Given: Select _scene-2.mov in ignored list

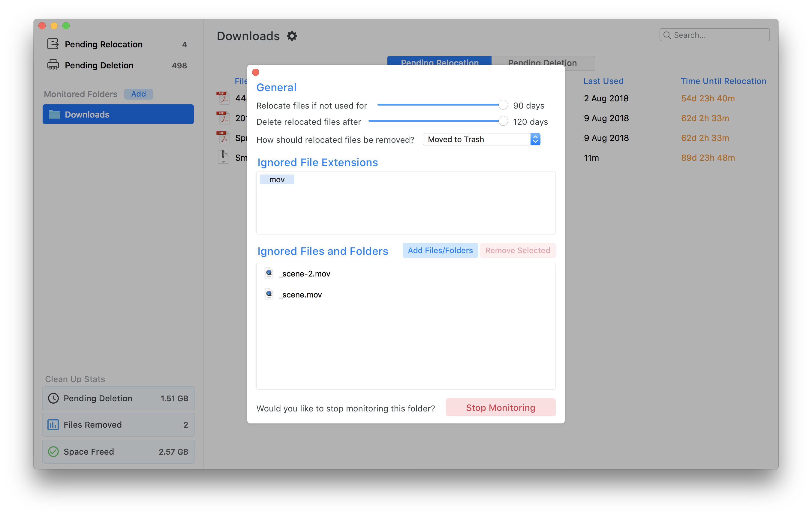Looking at the screenshot, I should [406, 274].
